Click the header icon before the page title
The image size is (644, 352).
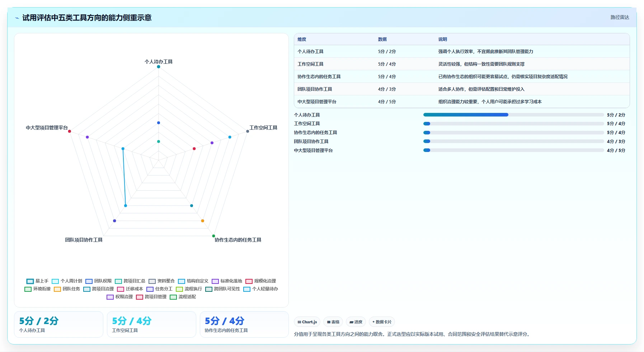pyautogui.click(x=17, y=18)
